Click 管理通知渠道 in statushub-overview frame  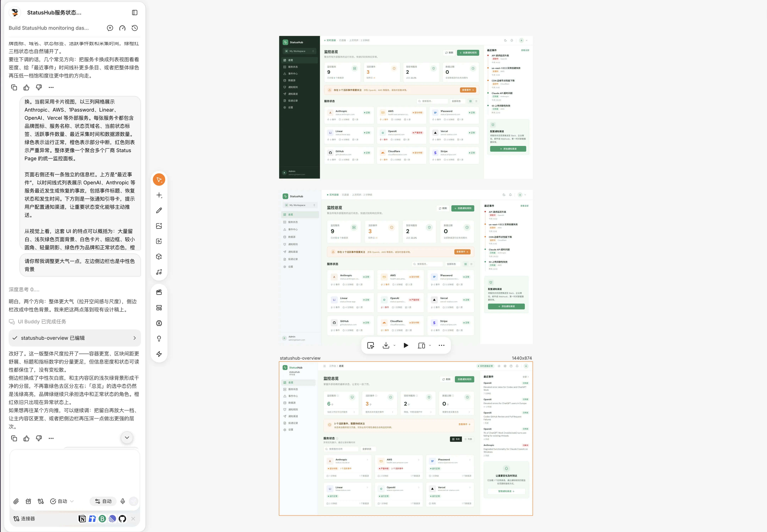point(506,491)
